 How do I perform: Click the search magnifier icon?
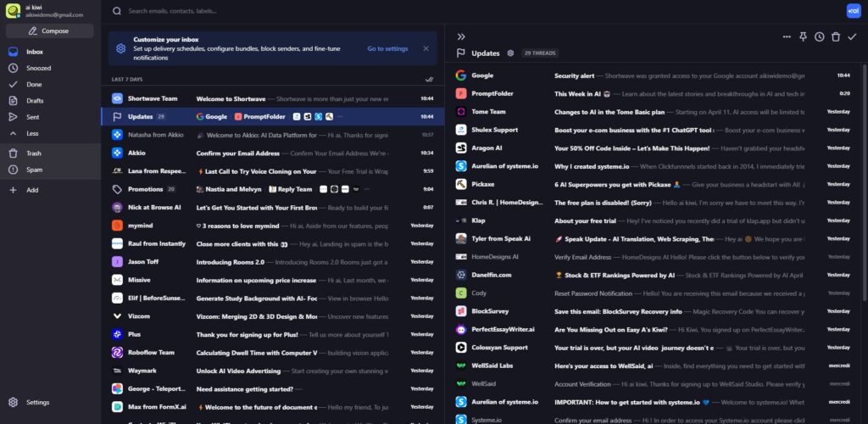[x=117, y=11]
